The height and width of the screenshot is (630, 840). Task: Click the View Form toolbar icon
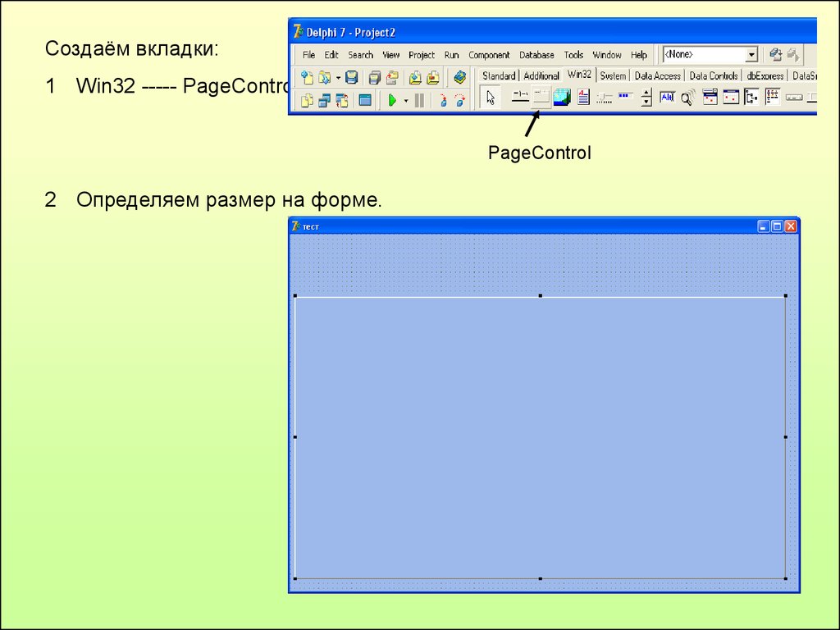pos(324,100)
